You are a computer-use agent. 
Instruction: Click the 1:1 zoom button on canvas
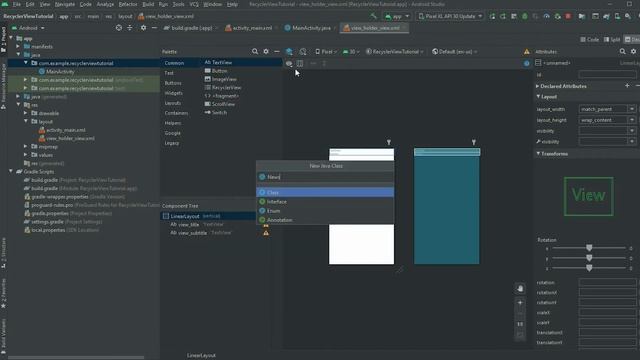coord(520,324)
